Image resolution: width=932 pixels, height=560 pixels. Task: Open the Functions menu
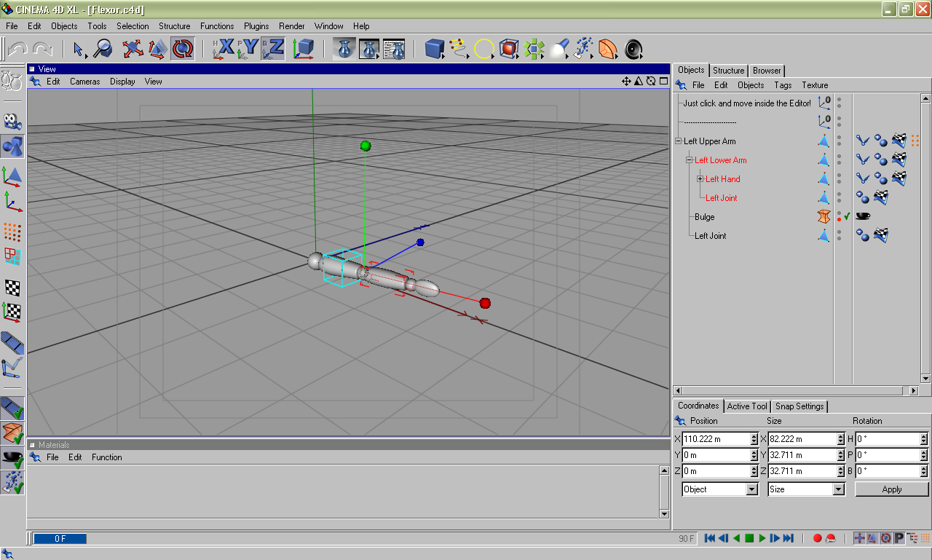tap(217, 26)
